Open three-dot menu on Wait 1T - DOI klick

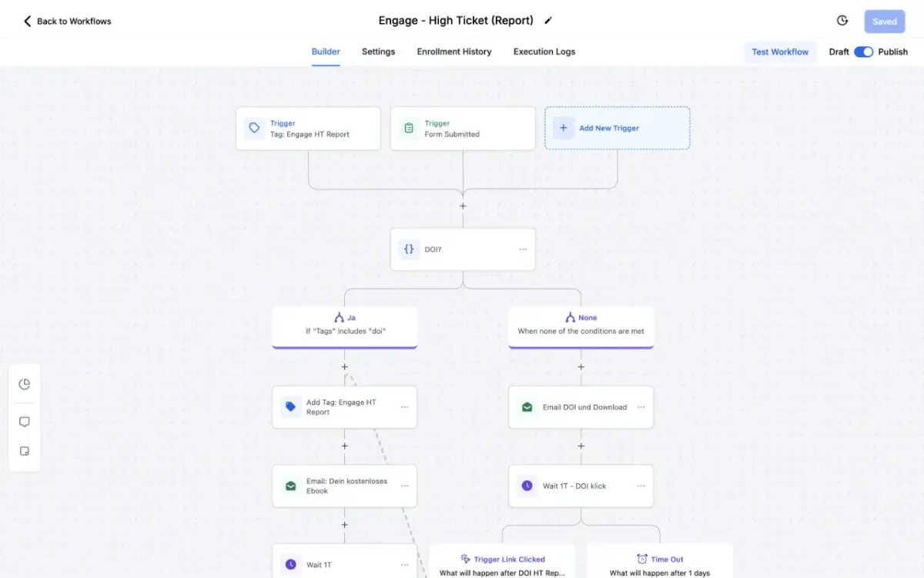[x=641, y=486]
